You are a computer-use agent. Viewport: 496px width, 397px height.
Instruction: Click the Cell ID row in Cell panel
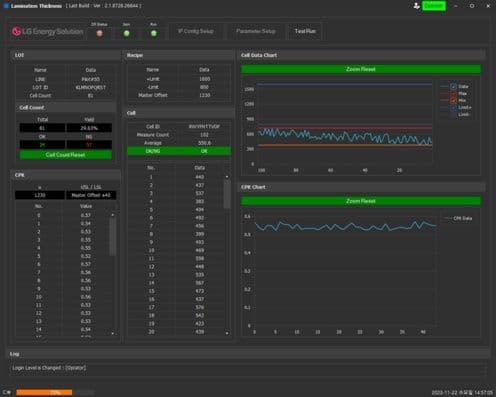[x=179, y=127]
